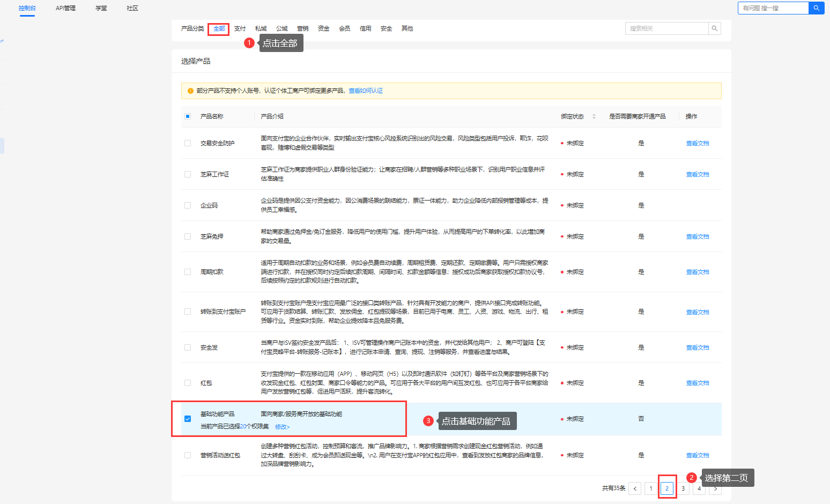Viewport: 830px width, 504px height.
Task: Open the 营销 product category tab
Action: point(302,28)
